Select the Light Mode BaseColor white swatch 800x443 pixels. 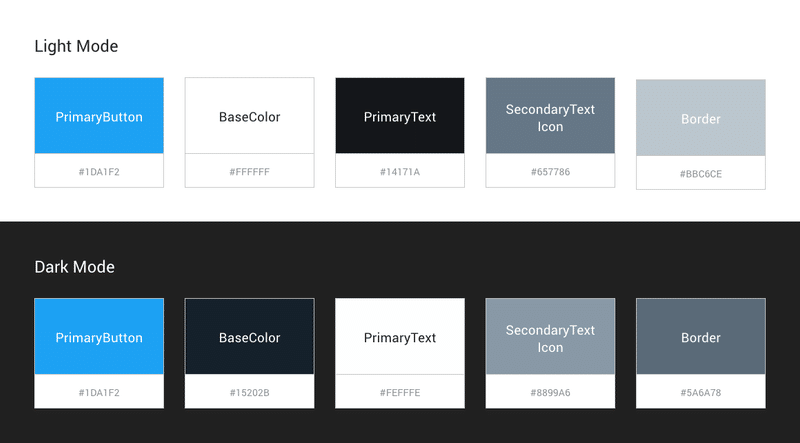point(249,115)
